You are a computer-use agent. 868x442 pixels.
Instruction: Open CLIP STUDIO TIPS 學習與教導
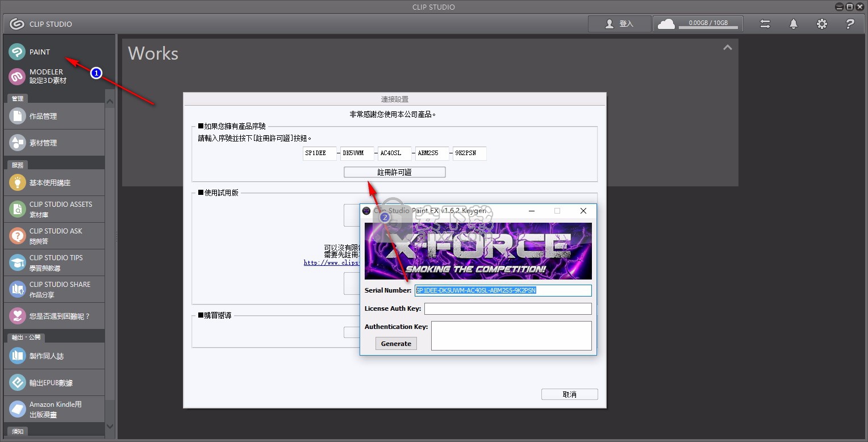[x=54, y=262]
